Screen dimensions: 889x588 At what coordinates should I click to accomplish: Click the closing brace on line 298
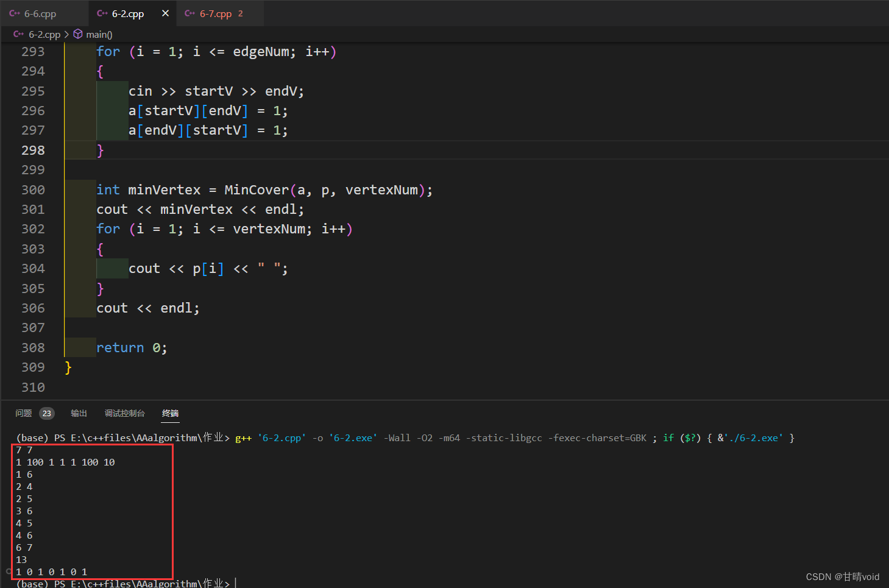(101, 151)
